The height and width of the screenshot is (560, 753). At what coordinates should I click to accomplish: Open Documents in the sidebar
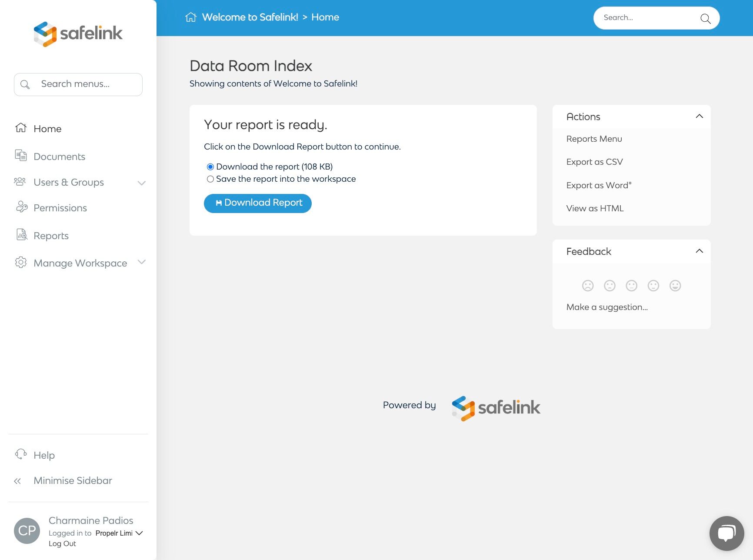point(59,157)
